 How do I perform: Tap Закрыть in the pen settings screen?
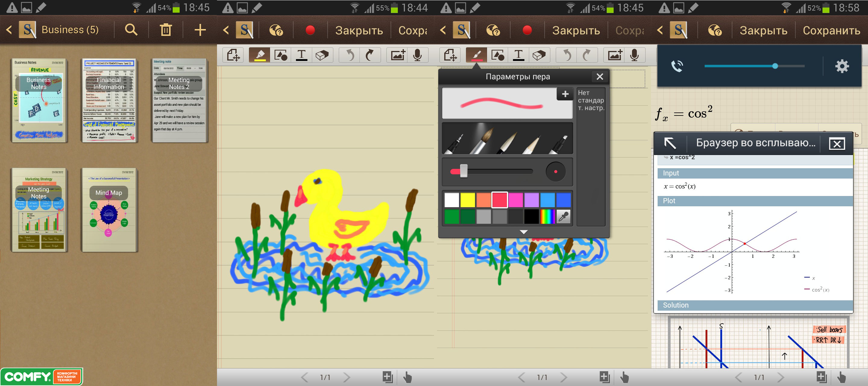coord(576,31)
